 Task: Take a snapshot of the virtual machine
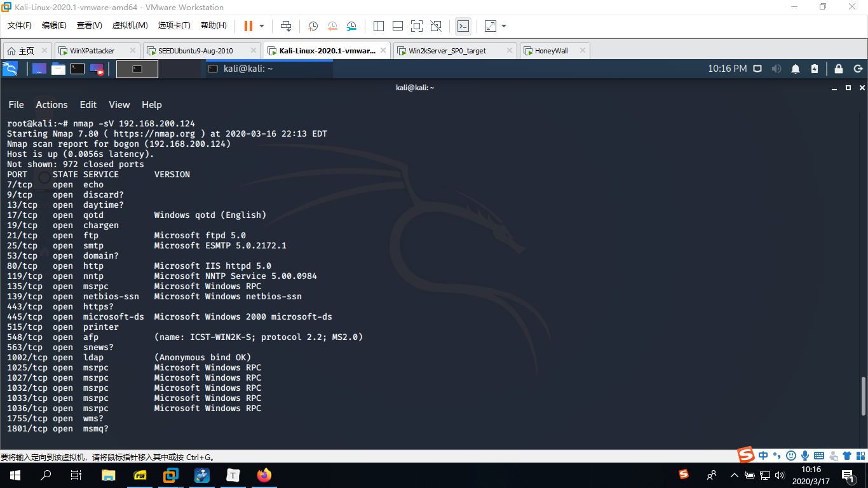point(313,26)
